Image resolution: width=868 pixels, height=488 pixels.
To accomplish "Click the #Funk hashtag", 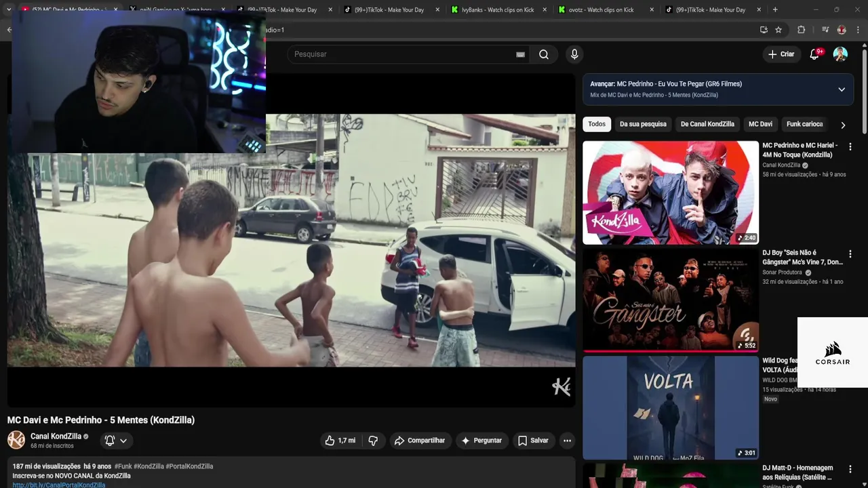I will click(123, 466).
